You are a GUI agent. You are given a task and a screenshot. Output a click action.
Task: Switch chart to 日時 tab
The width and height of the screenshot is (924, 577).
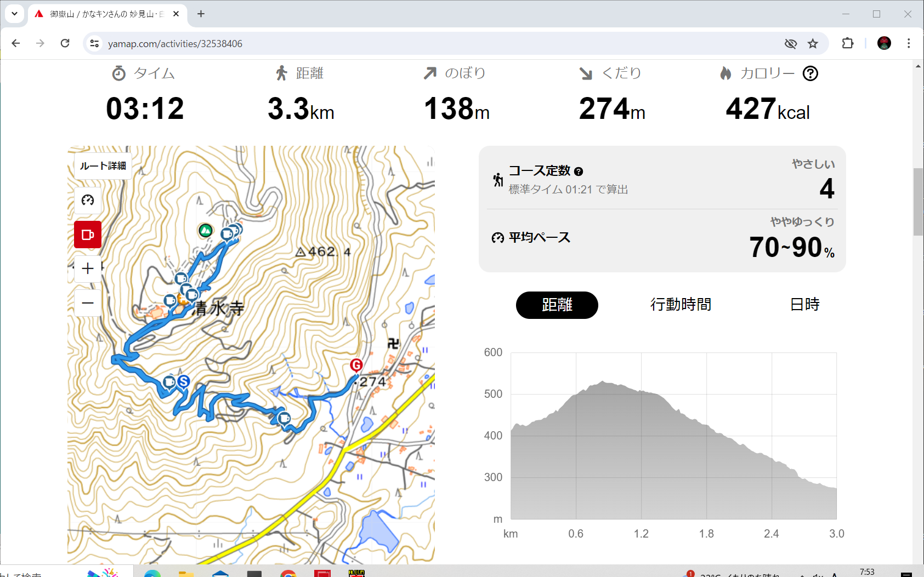point(804,305)
